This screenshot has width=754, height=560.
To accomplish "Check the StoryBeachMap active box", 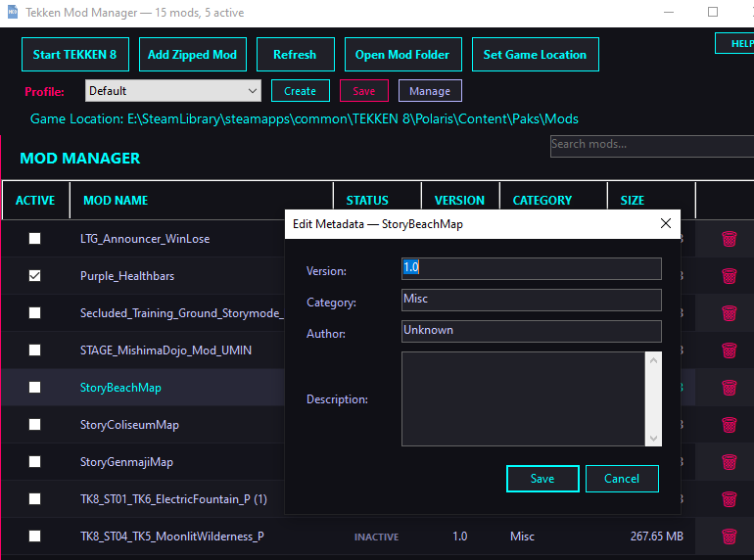I will [34, 388].
